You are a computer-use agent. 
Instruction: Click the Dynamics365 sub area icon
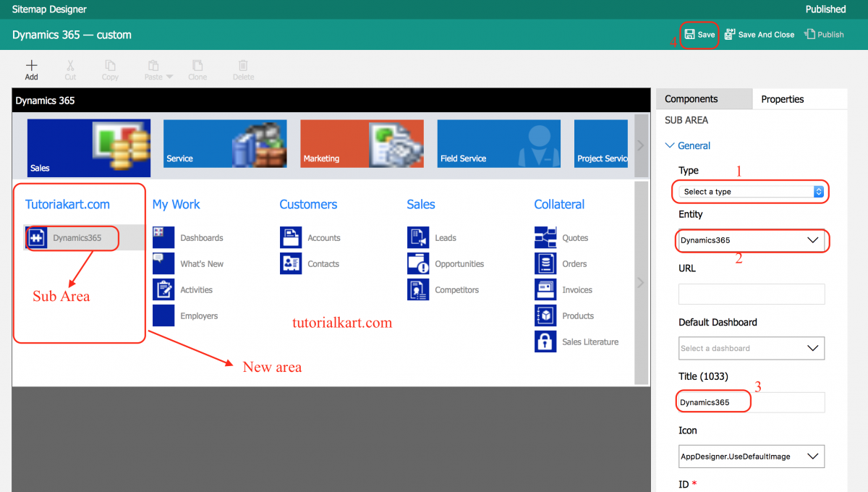[36, 237]
